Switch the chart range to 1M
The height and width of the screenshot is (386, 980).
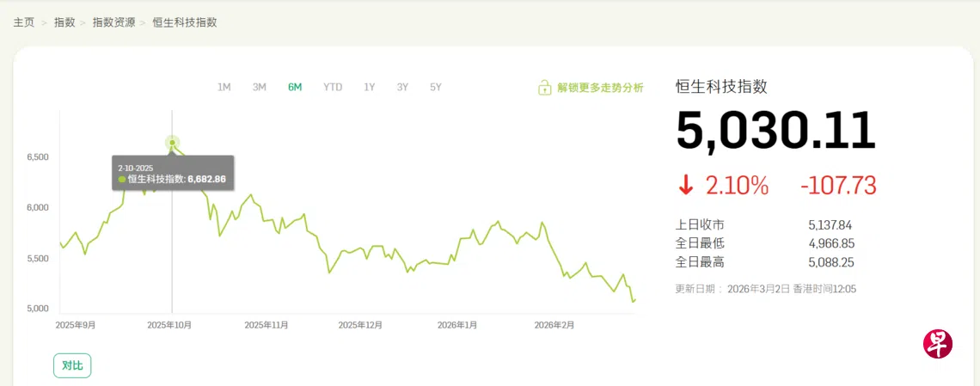pyautogui.click(x=224, y=87)
